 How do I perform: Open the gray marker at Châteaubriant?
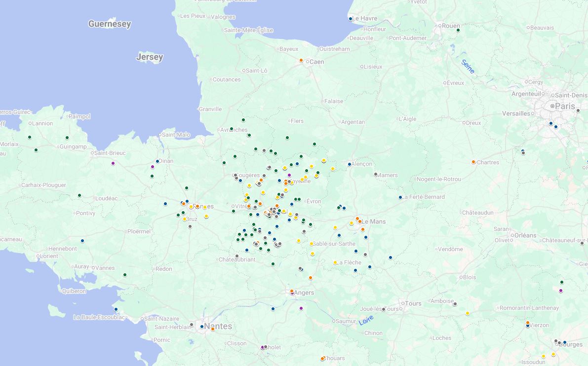(x=236, y=256)
